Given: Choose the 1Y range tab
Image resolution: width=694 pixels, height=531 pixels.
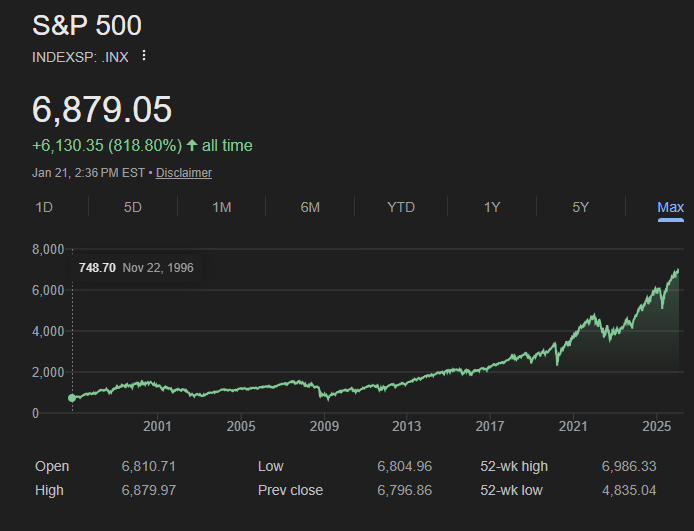Looking at the screenshot, I should point(492,207).
